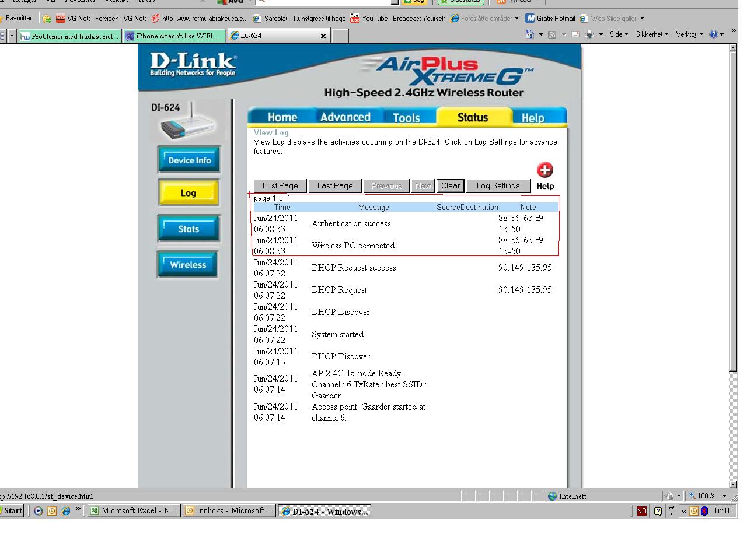Click the Media Player quick launch icon
The image size is (747, 560).
38,511
